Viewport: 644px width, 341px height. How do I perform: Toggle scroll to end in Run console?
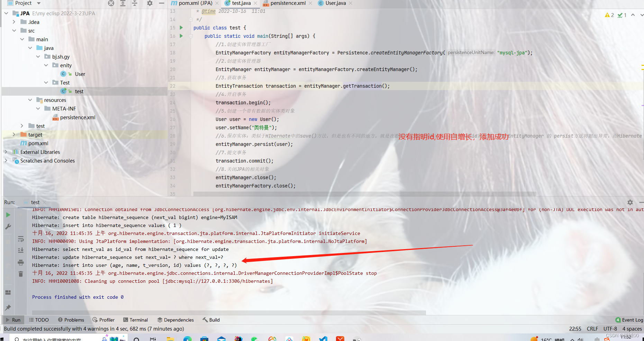21,250
